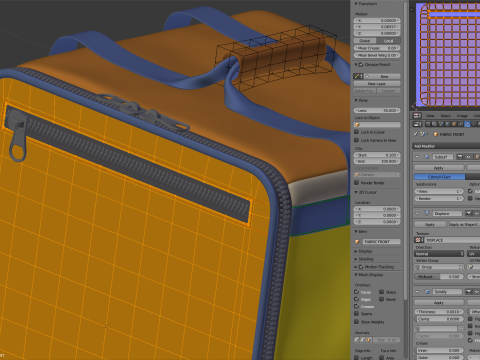Open View menu in UV editor header
Viewport: 480px width, 360px height.
(430, 116)
